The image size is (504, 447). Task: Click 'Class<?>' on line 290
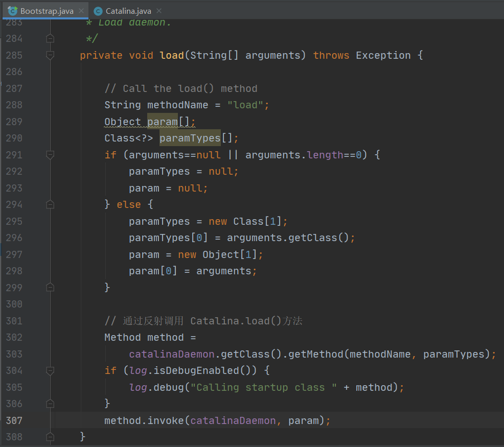[x=129, y=138]
